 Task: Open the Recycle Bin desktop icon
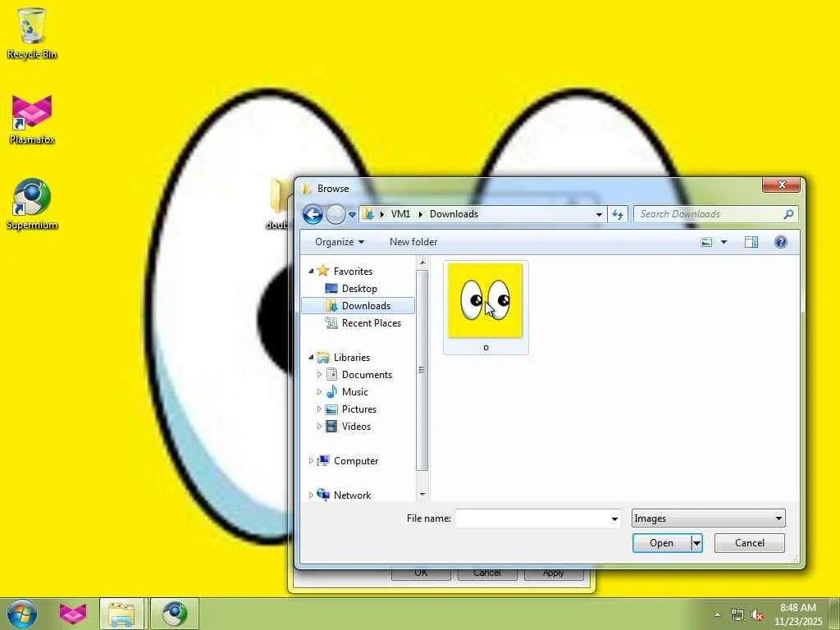pos(32,33)
